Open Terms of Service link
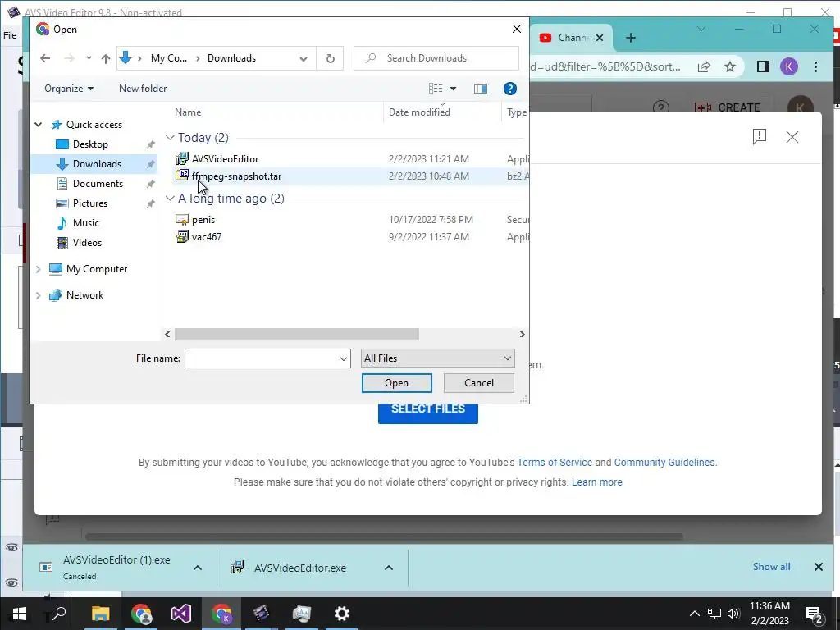The width and height of the screenshot is (840, 630). (555, 463)
